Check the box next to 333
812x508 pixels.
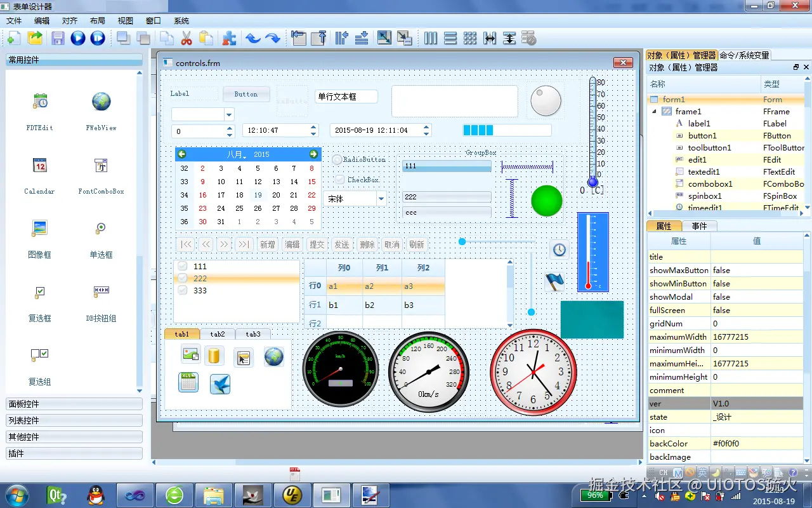click(x=183, y=290)
